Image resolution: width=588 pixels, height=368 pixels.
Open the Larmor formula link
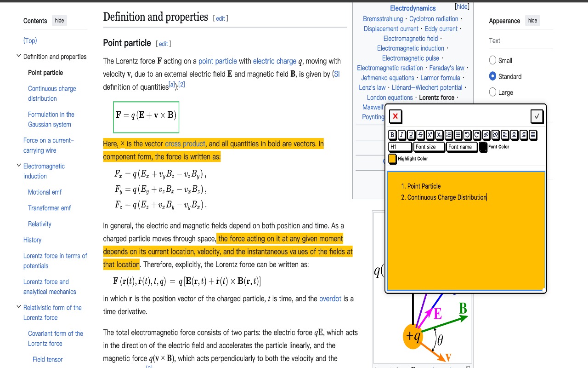pos(440,78)
